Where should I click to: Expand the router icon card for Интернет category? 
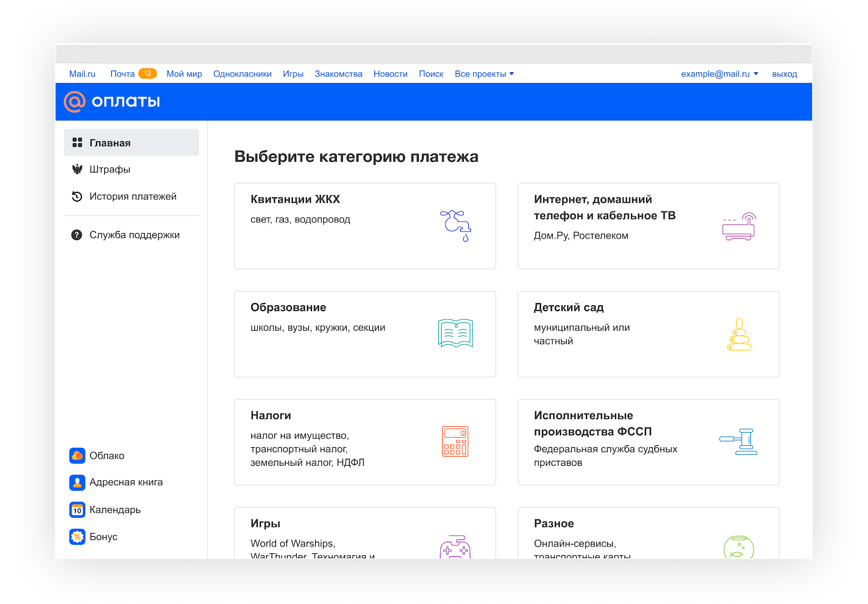[x=739, y=226]
